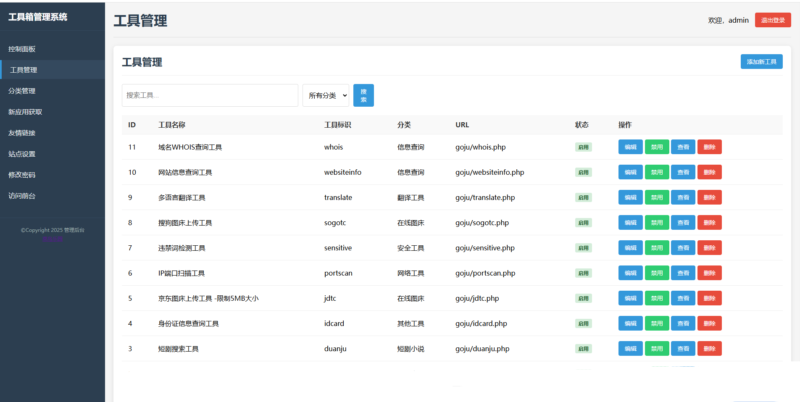This screenshot has width=800, height=402.
Task: Delete the idcard tool entry
Action: tap(710, 323)
